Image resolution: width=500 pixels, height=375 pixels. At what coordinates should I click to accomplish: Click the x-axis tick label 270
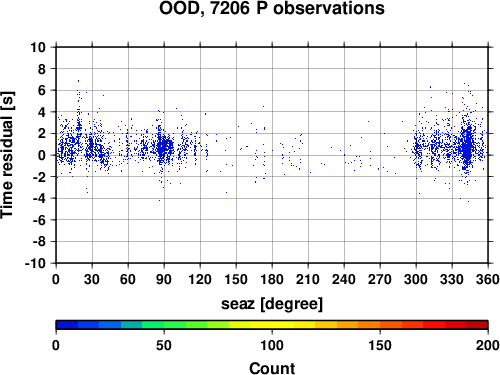(x=380, y=279)
